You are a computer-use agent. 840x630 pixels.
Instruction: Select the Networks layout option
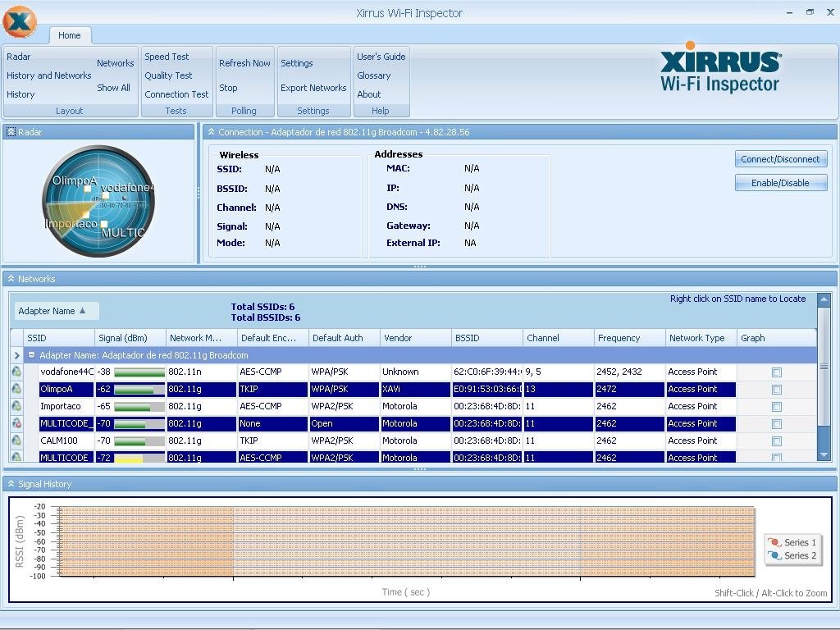click(115, 63)
